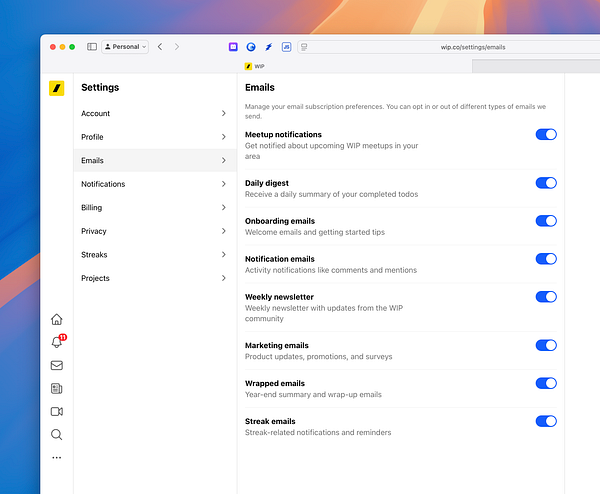
Task: Click the Daily digest label
Action: (x=267, y=183)
